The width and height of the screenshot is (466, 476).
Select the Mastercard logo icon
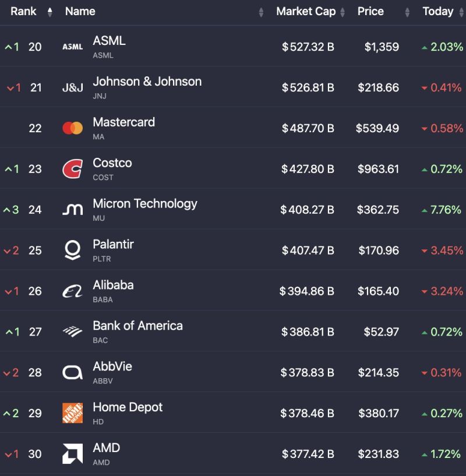coord(72,128)
